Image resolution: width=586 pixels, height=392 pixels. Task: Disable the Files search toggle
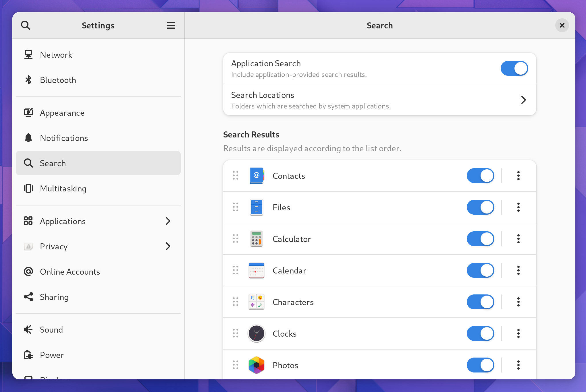(x=481, y=207)
